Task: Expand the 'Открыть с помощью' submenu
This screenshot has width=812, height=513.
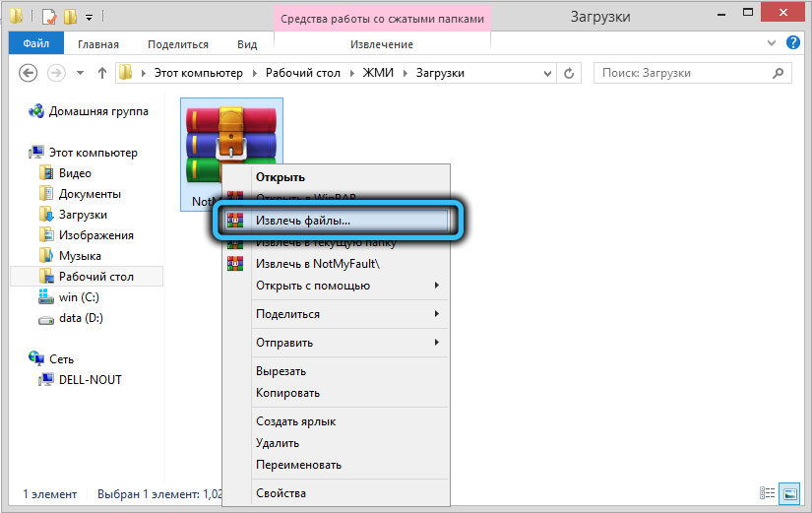Action: 312,286
